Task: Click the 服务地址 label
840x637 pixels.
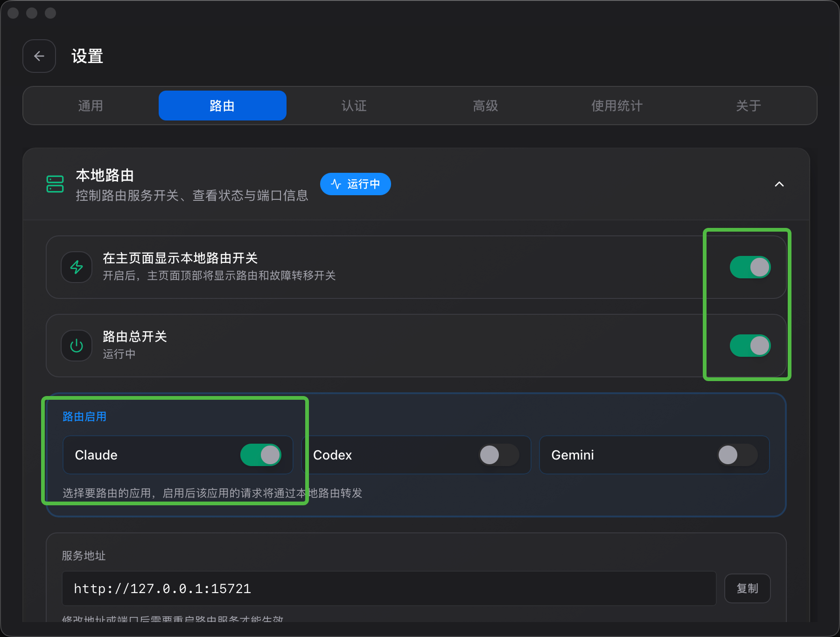Action: coord(84,556)
